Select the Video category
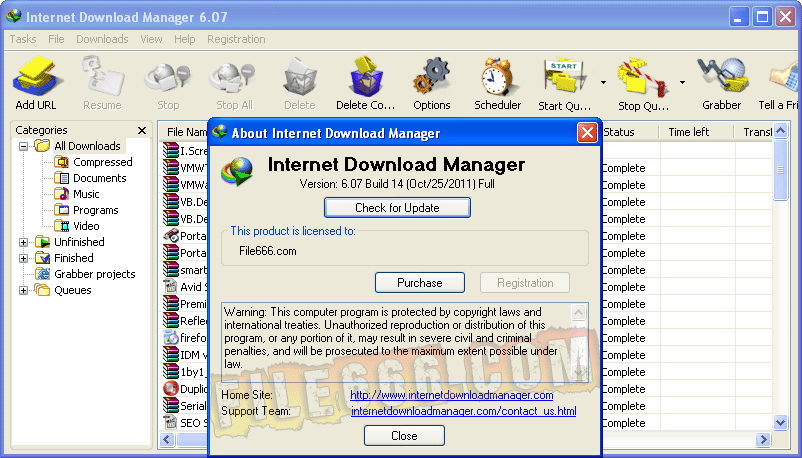 77,226
